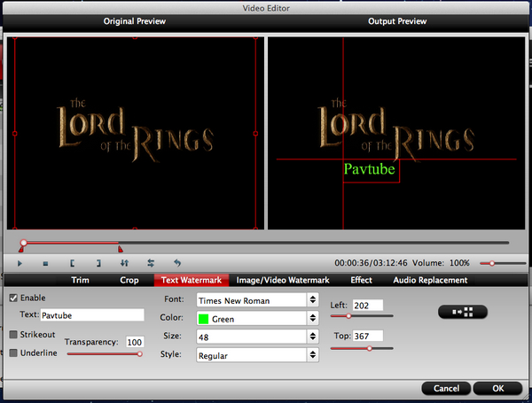Click the time display 00:00:36/03:12:46
The width and height of the screenshot is (532, 403).
371,263
